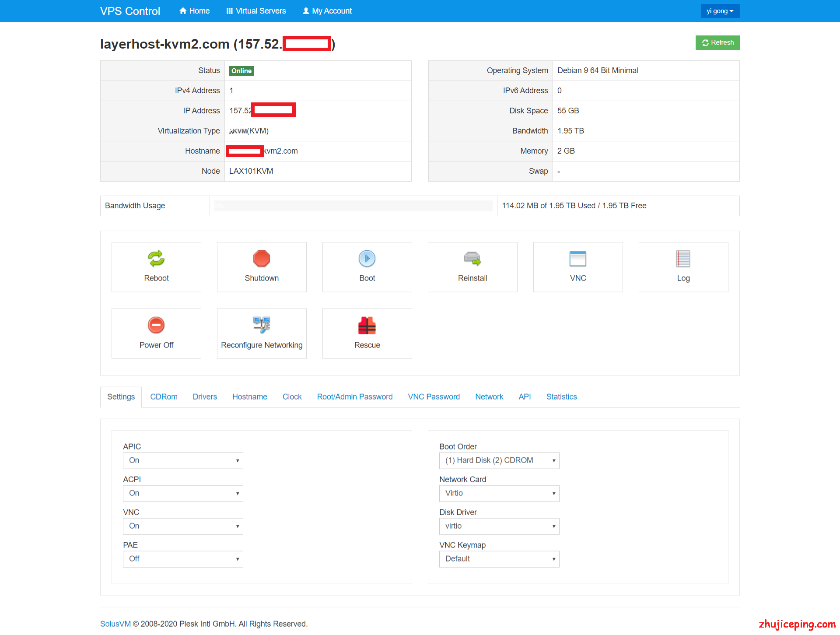Launch the VNC console window icon
This screenshot has width=840, height=635.
578,259
